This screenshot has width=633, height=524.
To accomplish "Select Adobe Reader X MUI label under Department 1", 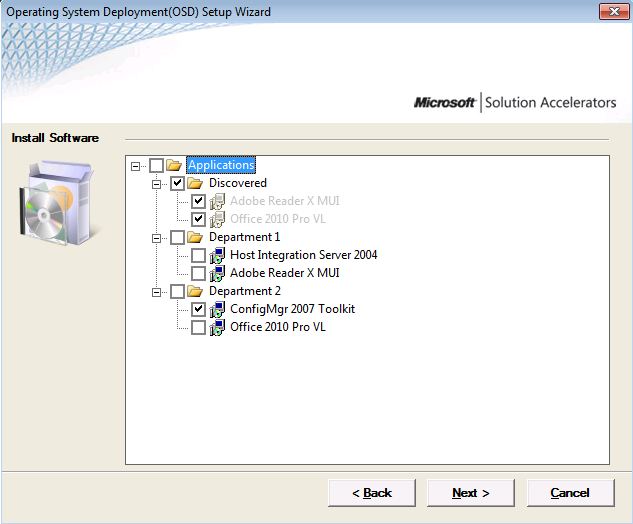I will point(285,273).
